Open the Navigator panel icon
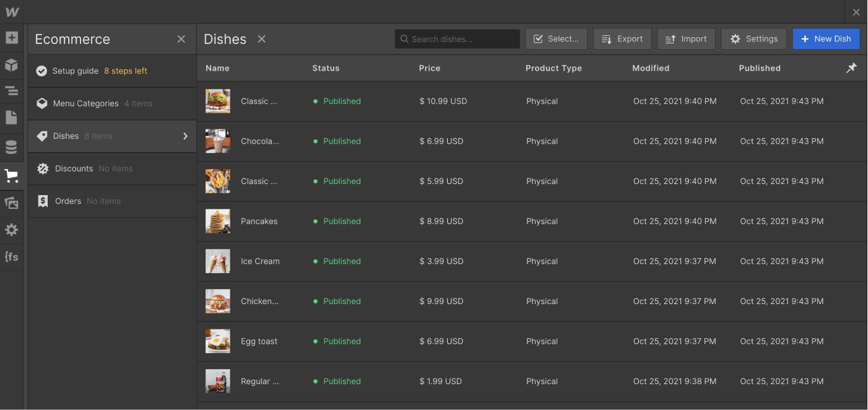Screen dimensions: 868x410 11,91
